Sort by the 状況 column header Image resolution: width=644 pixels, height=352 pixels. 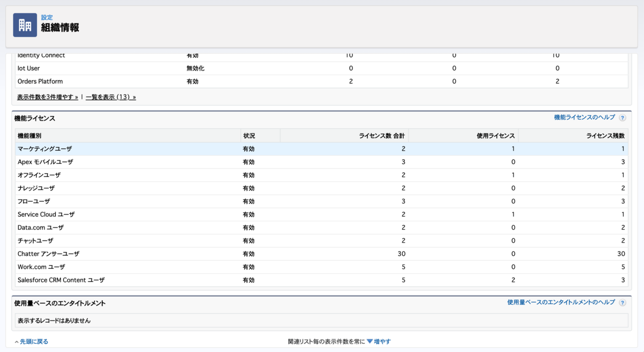(x=248, y=135)
